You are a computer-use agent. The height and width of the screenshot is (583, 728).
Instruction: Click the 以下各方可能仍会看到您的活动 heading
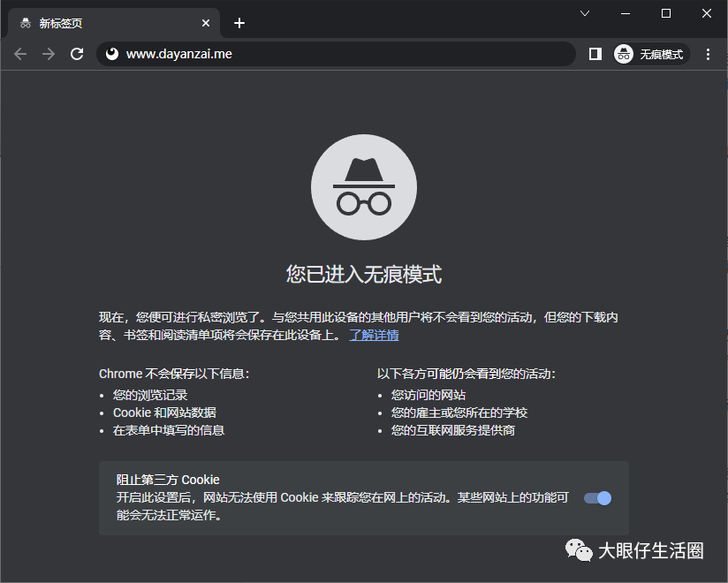point(466,374)
